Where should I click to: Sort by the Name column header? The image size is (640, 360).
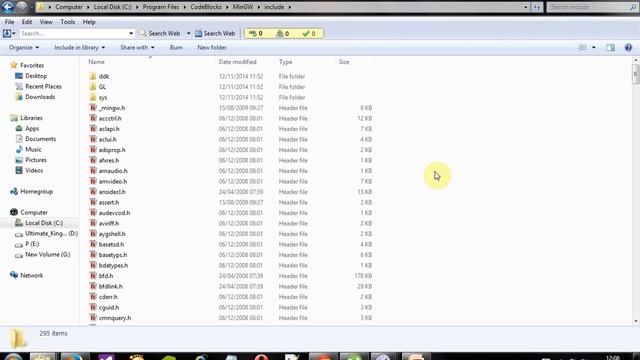(x=96, y=62)
